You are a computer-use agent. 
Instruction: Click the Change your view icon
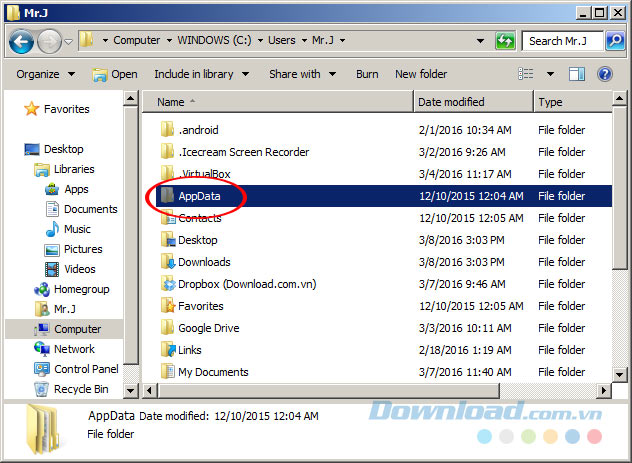point(526,74)
